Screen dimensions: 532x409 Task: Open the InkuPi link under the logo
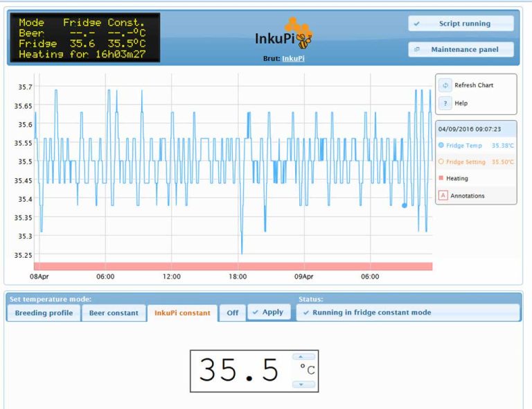(293, 58)
